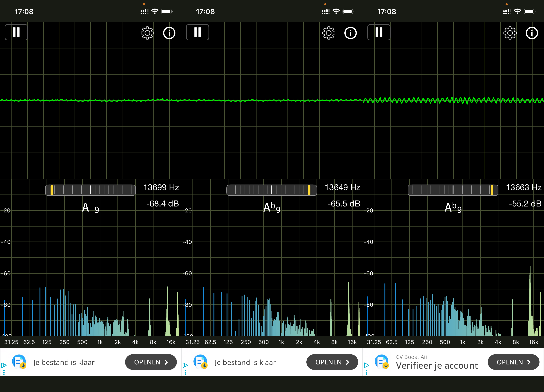
Task: Pause the analyzer in the right screenshot
Action: pyautogui.click(x=379, y=32)
